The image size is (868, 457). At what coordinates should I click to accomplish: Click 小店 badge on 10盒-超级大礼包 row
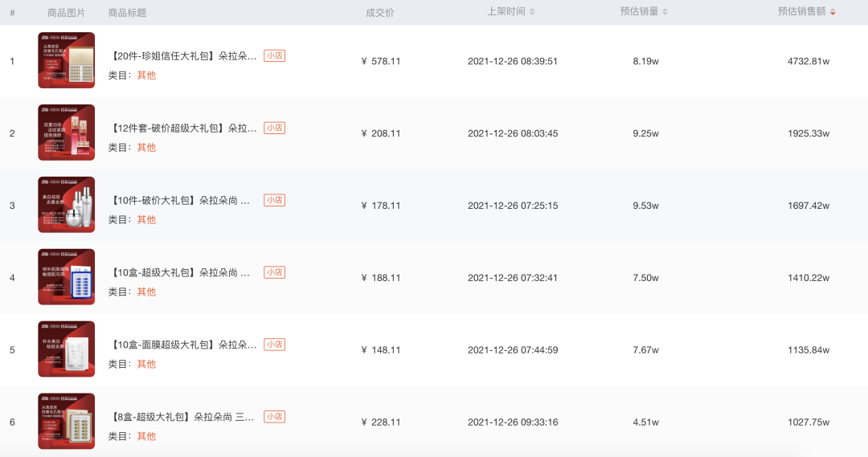(x=275, y=272)
